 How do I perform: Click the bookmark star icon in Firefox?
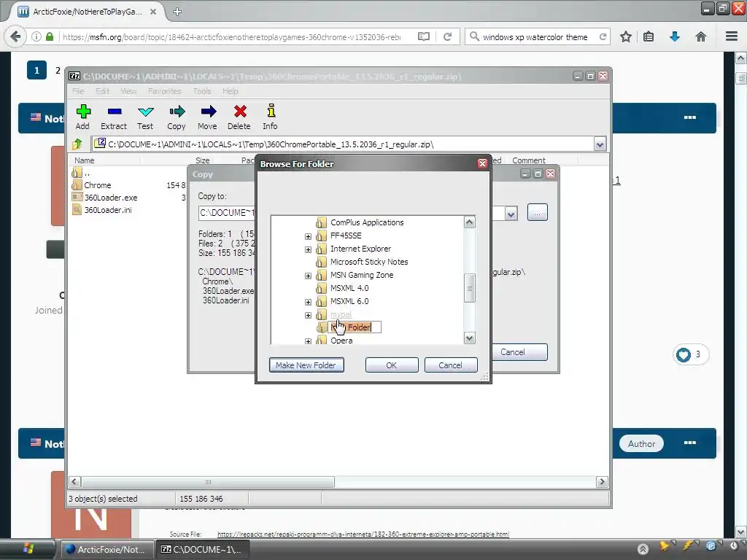pyautogui.click(x=625, y=36)
